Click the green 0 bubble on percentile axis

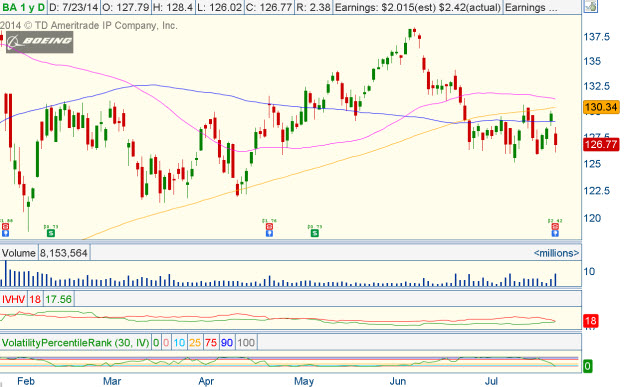[x=588, y=366]
